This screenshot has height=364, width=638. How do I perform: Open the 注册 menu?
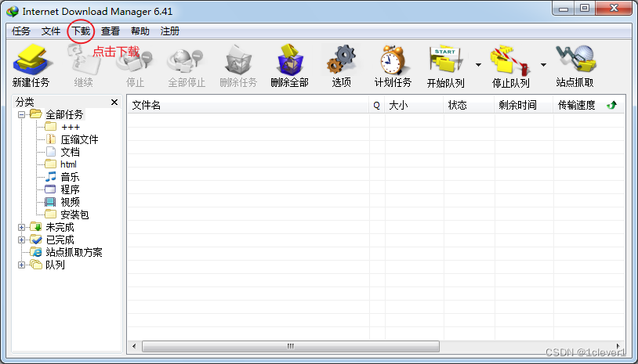pyautogui.click(x=169, y=31)
